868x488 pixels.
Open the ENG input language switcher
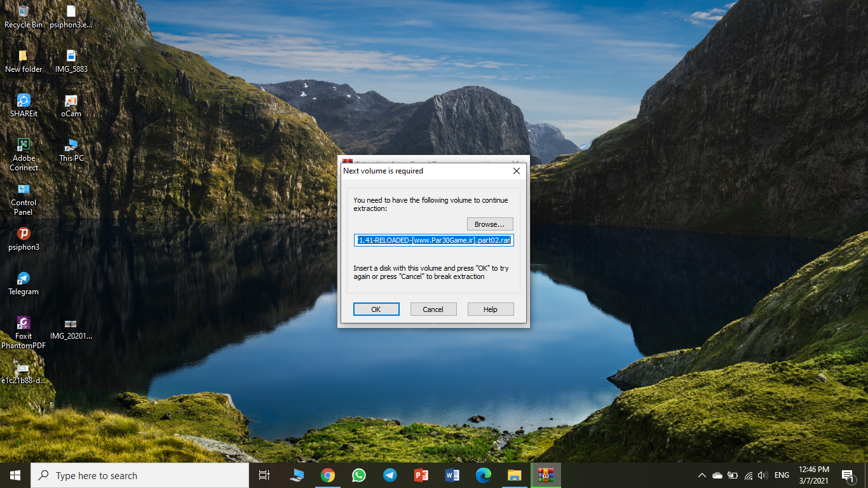[782, 475]
